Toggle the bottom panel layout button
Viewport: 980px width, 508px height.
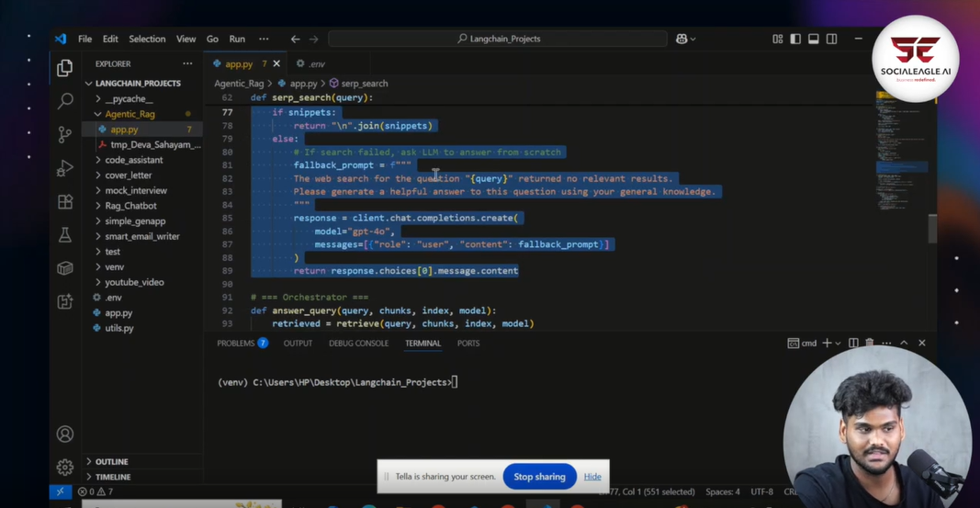point(814,39)
